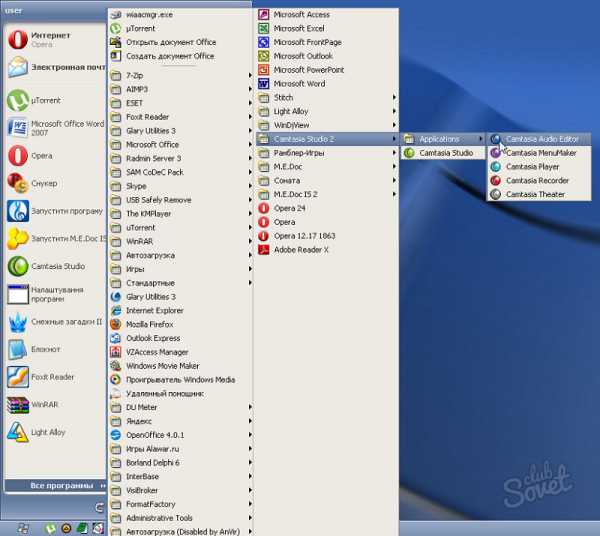Click the Microsoft Word icon in programs list
The height and width of the screenshot is (536, 600).
tap(264, 83)
